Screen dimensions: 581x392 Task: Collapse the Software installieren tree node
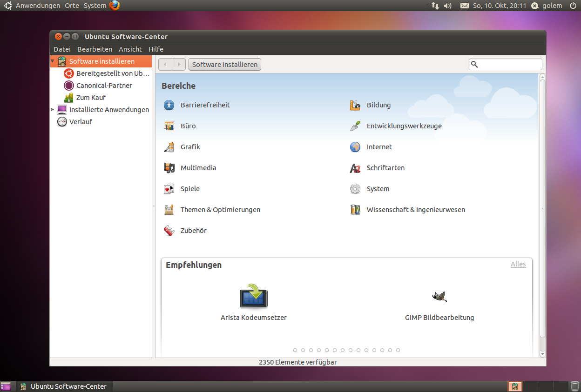[x=53, y=61]
